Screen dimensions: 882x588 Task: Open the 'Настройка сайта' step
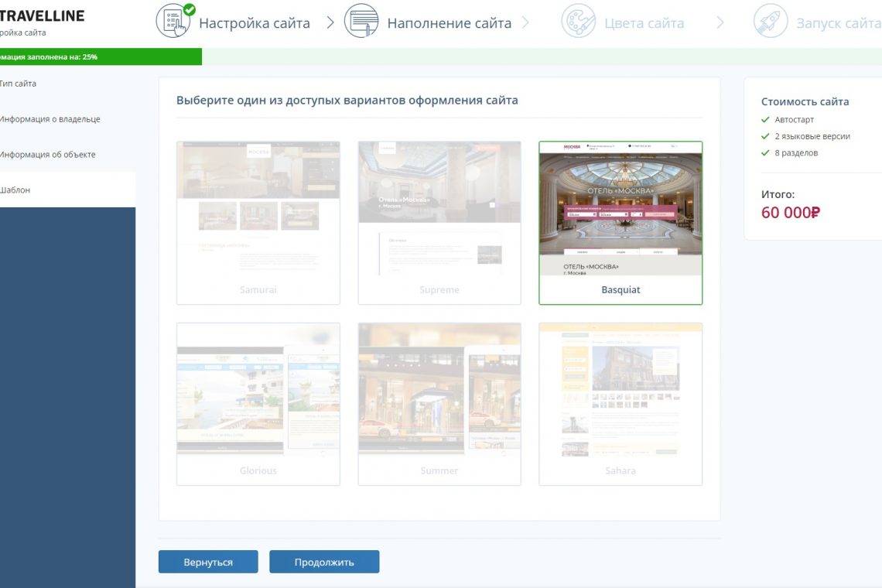tap(255, 23)
